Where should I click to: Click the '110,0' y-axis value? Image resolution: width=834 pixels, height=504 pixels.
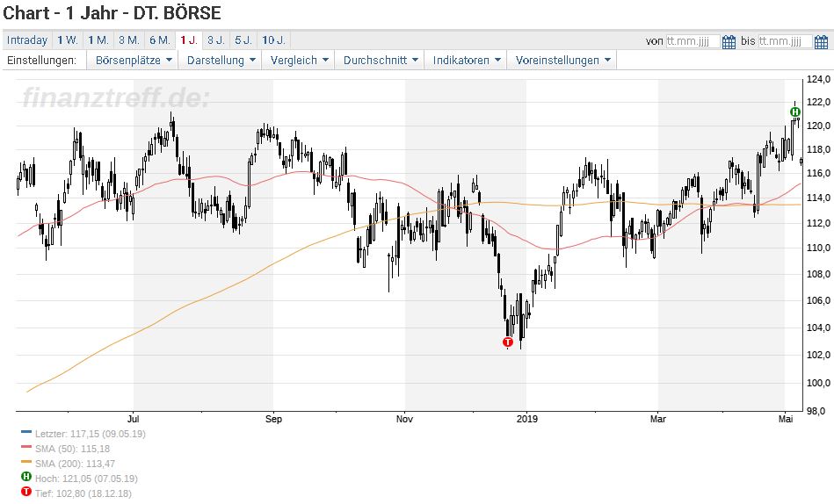(818, 248)
